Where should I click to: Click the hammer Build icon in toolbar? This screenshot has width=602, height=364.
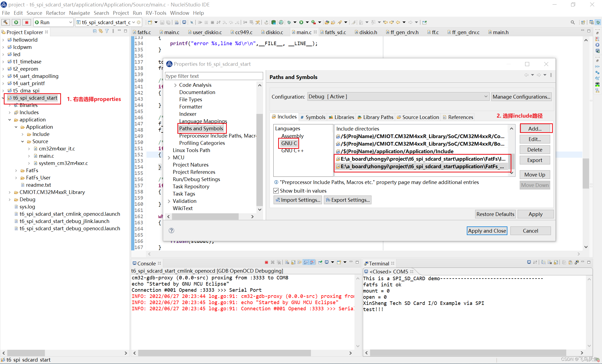point(5,22)
